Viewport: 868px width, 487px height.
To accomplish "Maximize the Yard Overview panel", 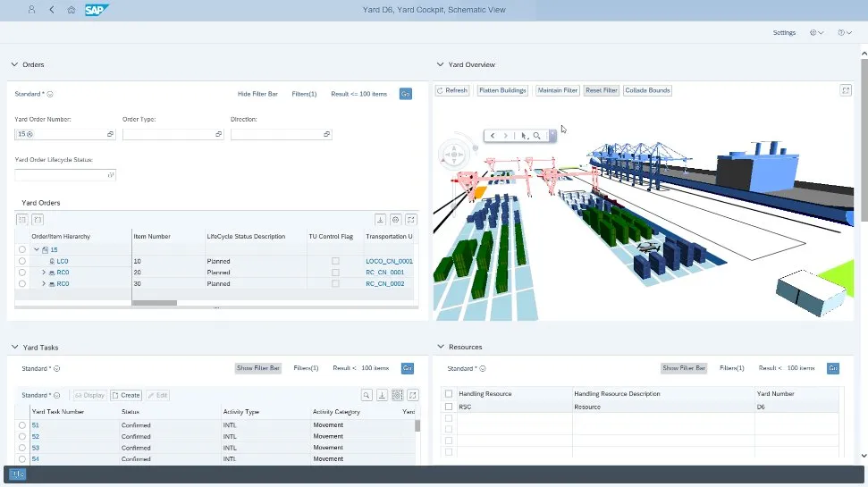I will [x=846, y=90].
